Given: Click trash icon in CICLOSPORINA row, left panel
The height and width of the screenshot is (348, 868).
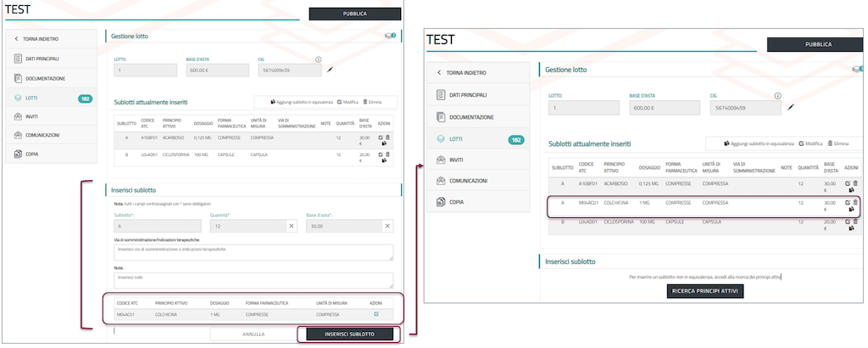Looking at the screenshot, I should [x=388, y=154].
